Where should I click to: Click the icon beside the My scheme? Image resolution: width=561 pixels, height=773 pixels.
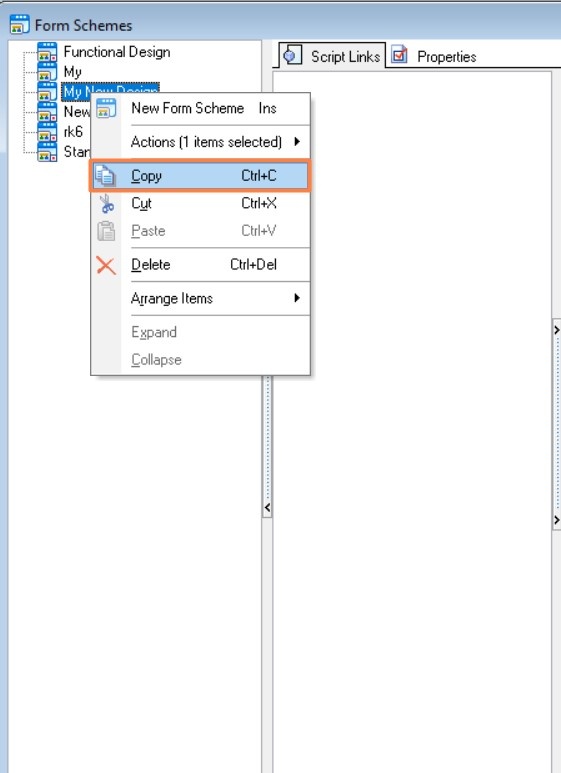(x=47, y=72)
